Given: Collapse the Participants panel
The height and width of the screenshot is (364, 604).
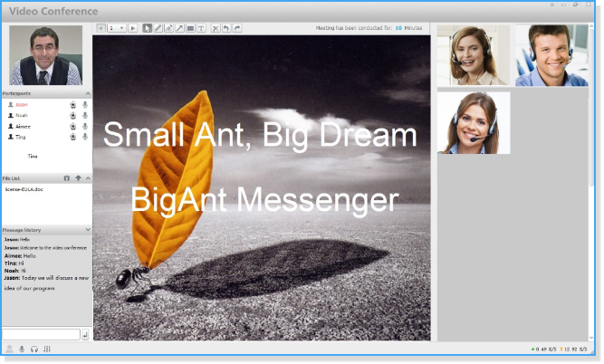Looking at the screenshot, I should tap(88, 93).
